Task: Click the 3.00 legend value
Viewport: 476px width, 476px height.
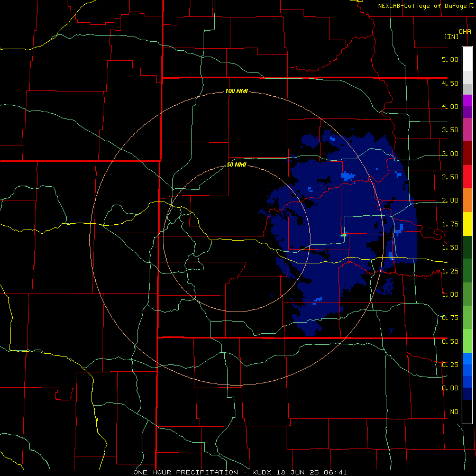Action: 450,153
